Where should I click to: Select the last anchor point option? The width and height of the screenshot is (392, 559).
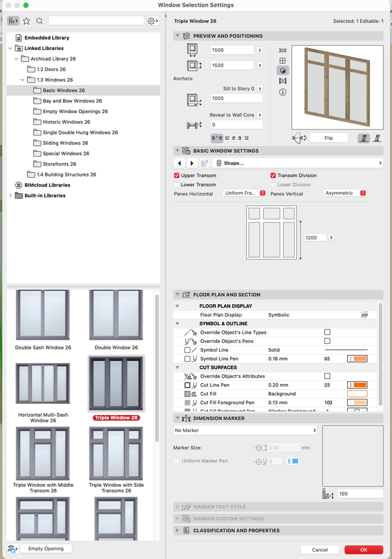tap(246, 138)
